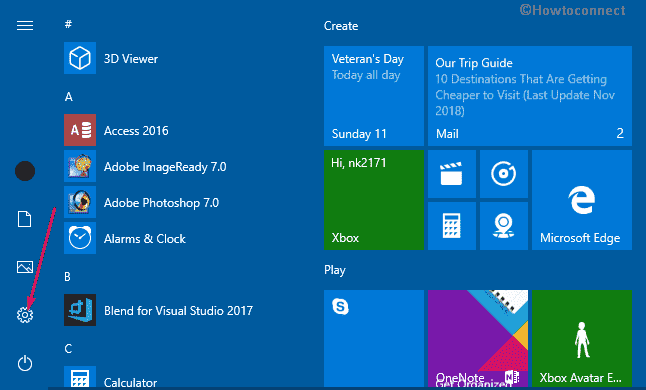Launch 3D Viewer cube icon
Viewport: 646px width, 390px height.
coord(80,58)
